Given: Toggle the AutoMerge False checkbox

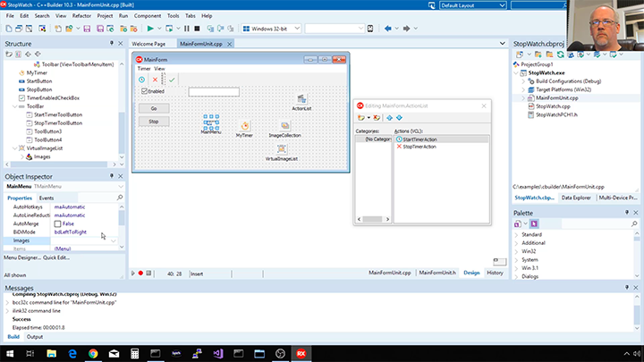Looking at the screenshot, I should [x=57, y=223].
